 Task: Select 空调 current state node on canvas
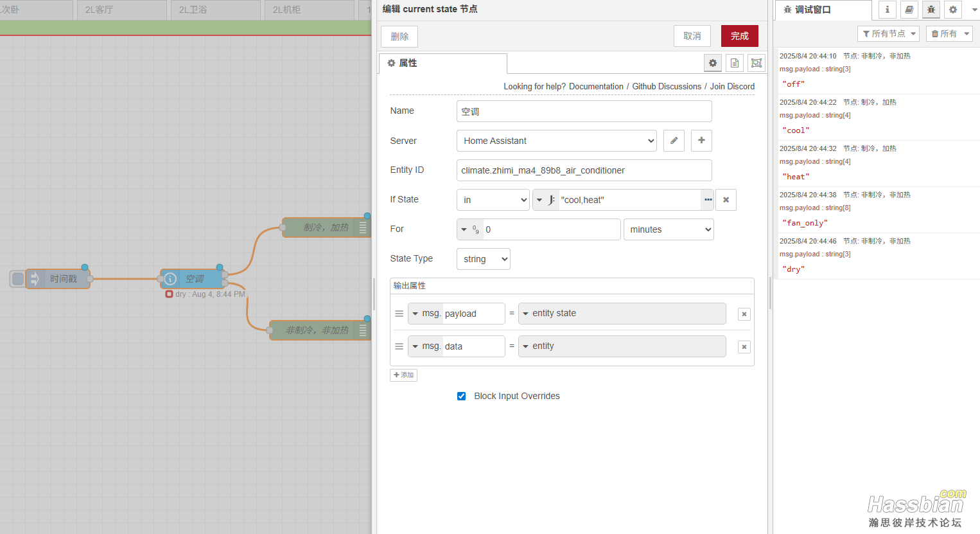click(193, 279)
